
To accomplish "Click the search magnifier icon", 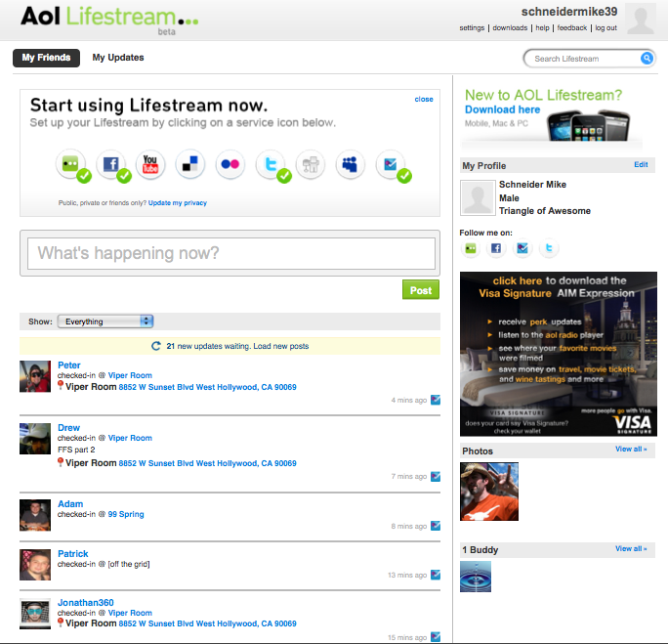I will click(647, 59).
